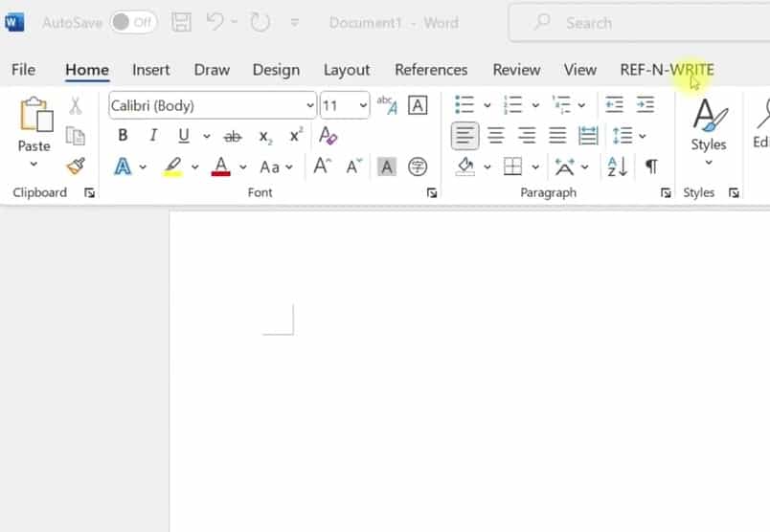
Task: Click the Sort A to Z icon
Action: coord(618,166)
